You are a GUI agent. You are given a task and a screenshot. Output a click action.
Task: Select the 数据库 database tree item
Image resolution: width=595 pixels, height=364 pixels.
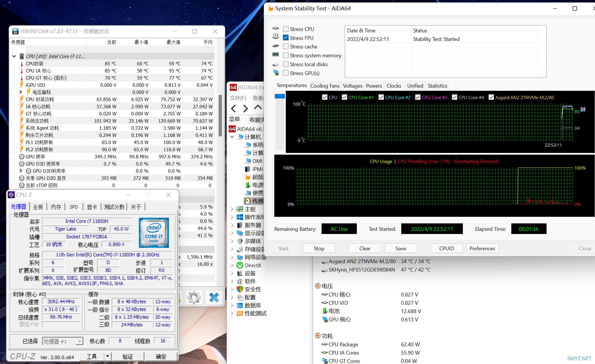tap(250, 305)
